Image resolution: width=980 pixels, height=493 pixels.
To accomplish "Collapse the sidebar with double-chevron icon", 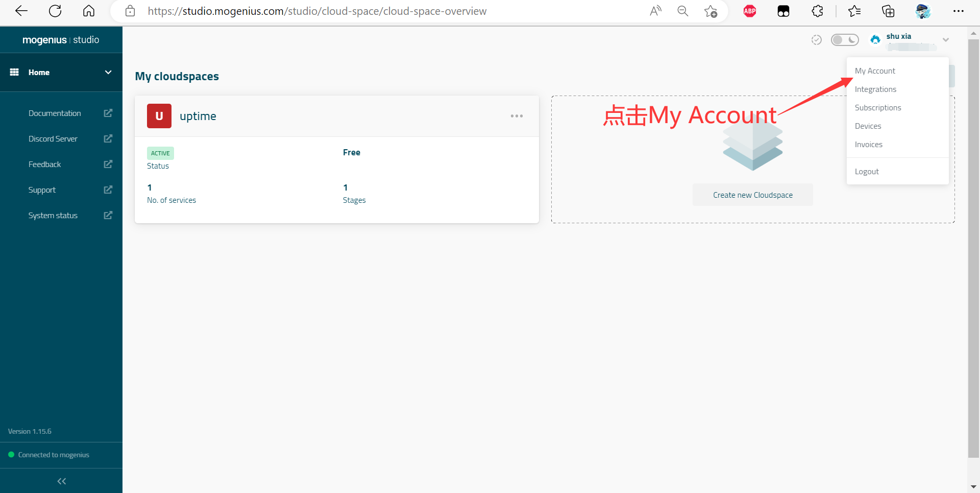I will (x=61, y=481).
